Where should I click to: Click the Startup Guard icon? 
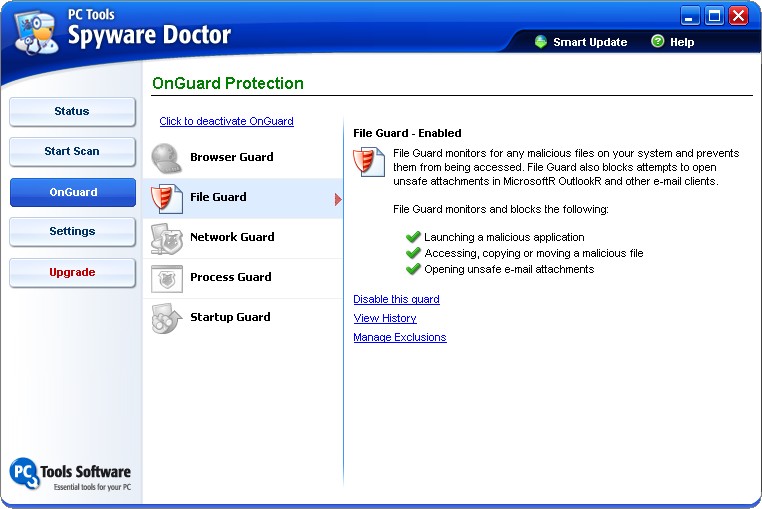(166, 318)
